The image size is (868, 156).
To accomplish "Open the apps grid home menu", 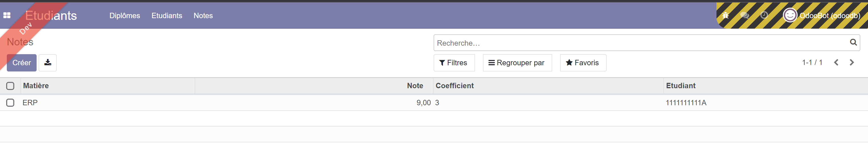I will 7,16.
